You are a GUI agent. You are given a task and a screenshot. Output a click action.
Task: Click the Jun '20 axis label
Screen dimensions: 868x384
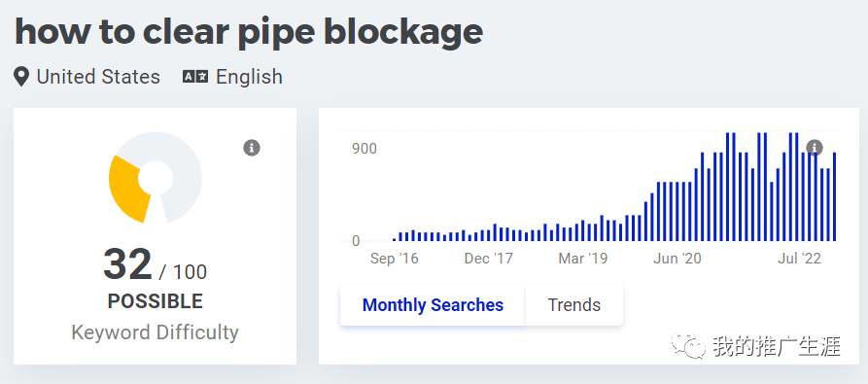pos(677,259)
